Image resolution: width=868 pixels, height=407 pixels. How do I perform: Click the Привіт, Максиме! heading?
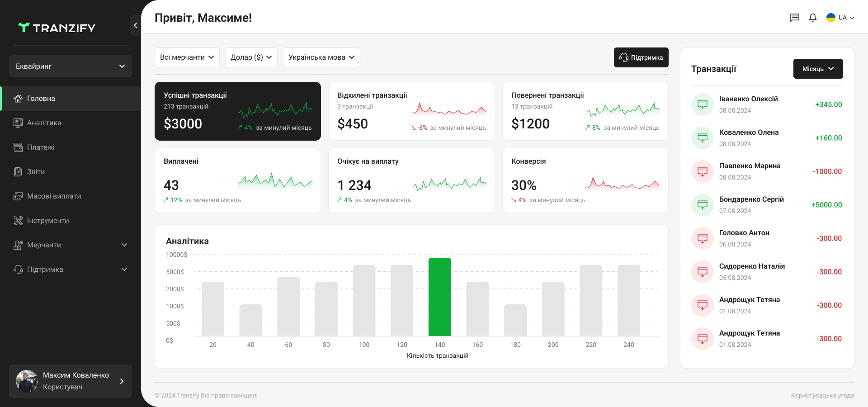point(203,18)
